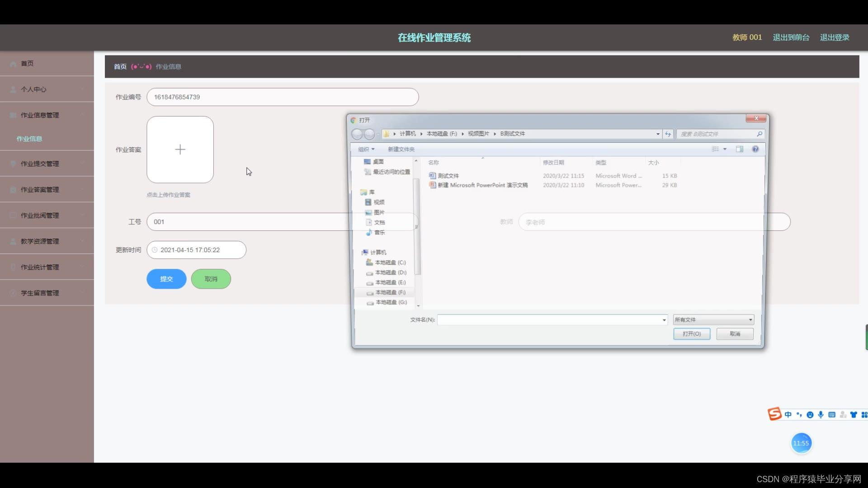Expand the view options dropdown arrow
The image size is (868, 488).
(725, 149)
